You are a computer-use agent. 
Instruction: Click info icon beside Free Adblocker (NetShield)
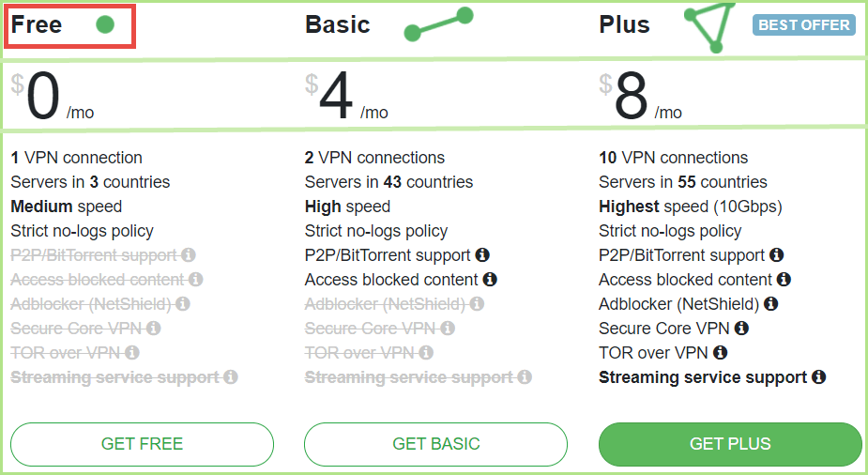[x=183, y=304]
